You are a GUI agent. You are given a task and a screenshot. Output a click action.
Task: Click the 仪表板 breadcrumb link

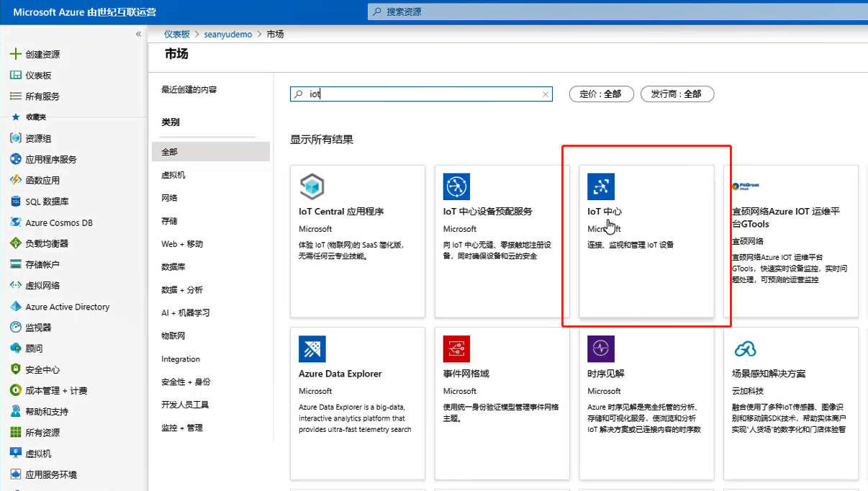pos(177,34)
